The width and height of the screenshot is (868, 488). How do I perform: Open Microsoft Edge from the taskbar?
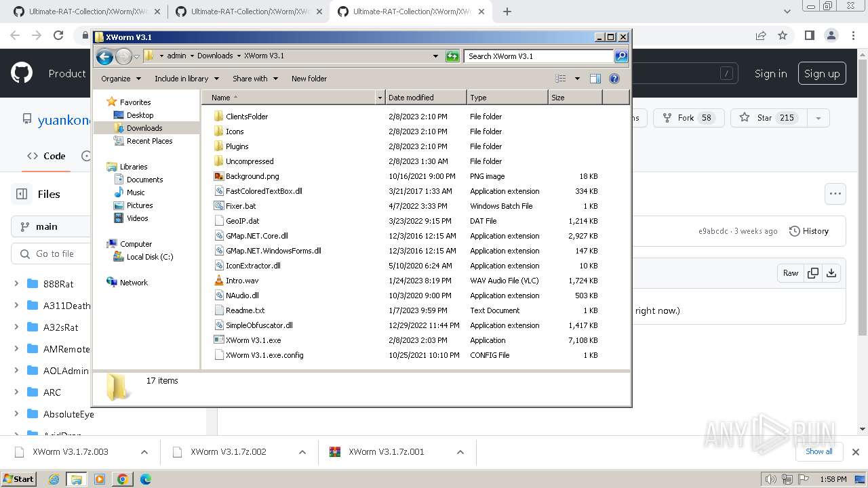coord(145,479)
